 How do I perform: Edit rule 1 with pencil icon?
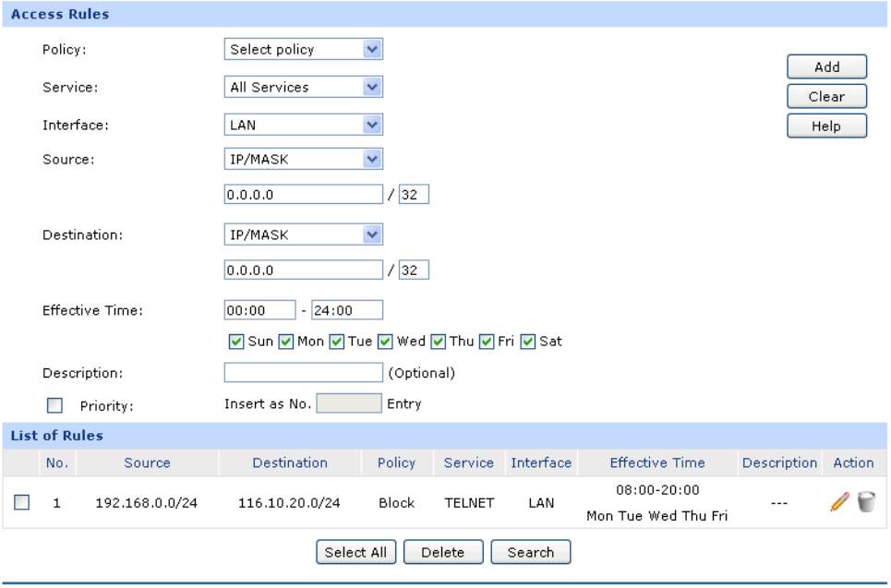click(839, 502)
